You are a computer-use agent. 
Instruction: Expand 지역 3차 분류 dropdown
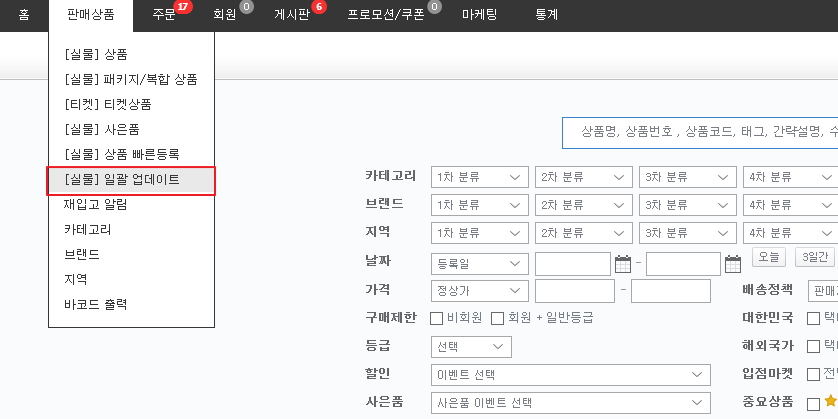(687, 234)
